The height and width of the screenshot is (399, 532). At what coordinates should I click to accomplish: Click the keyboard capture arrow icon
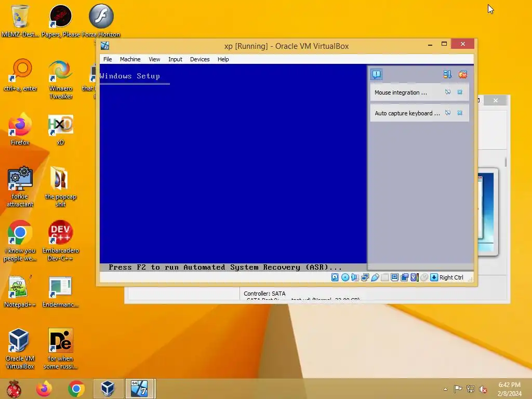(x=434, y=277)
